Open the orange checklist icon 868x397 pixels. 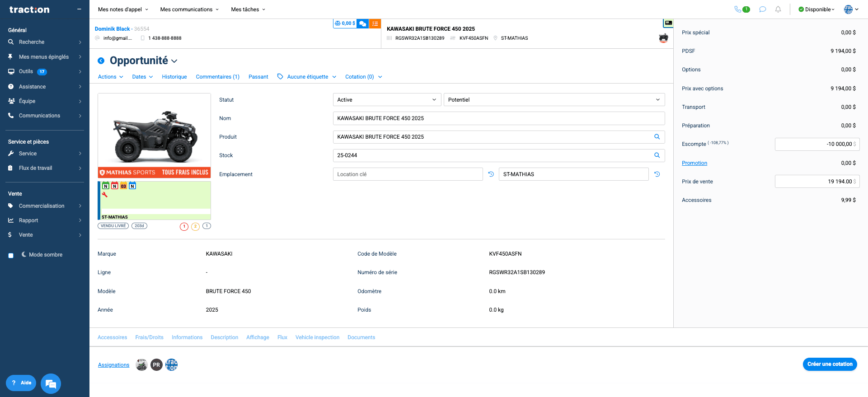pos(375,23)
